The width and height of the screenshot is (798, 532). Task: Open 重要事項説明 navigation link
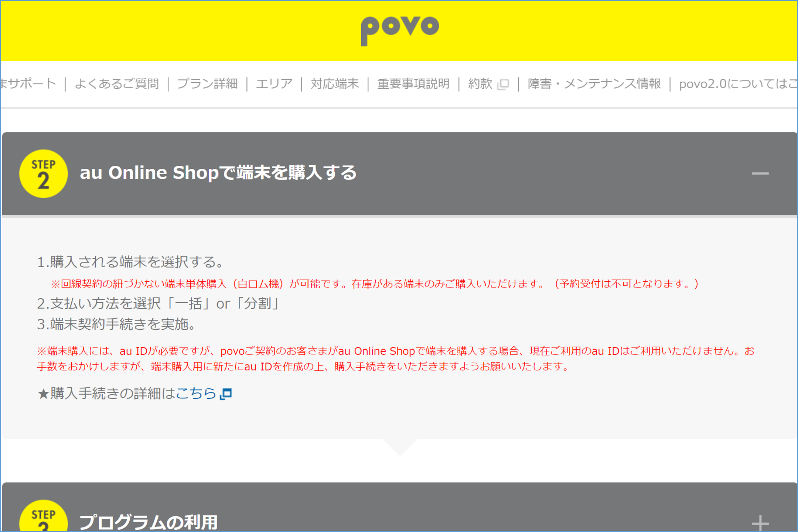tap(413, 84)
